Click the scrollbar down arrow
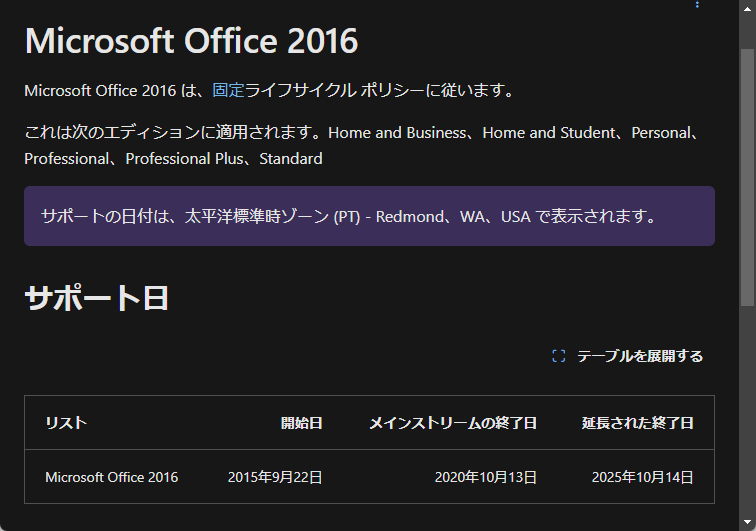Image resolution: width=756 pixels, height=531 pixels. [747, 522]
